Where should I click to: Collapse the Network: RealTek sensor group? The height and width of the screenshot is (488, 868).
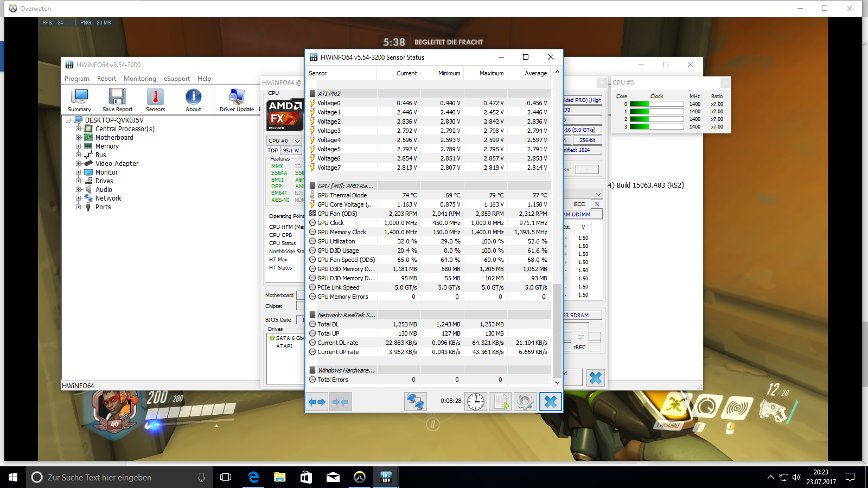click(312, 315)
